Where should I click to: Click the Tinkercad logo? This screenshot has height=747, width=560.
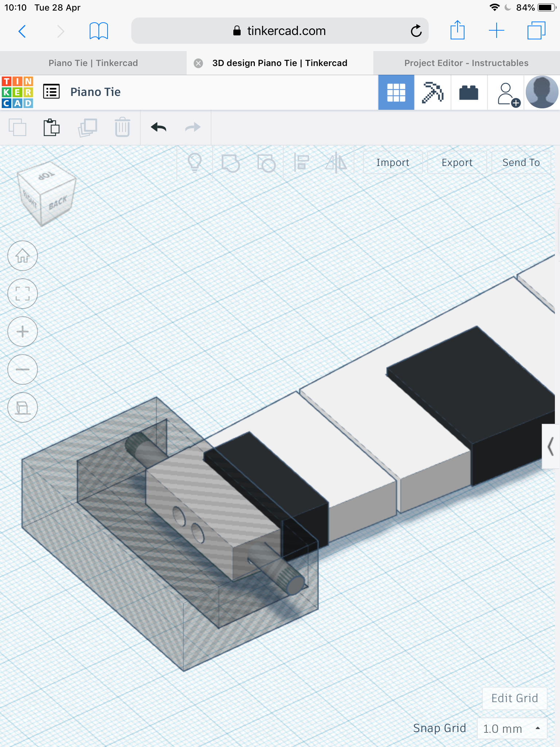click(17, 92)
